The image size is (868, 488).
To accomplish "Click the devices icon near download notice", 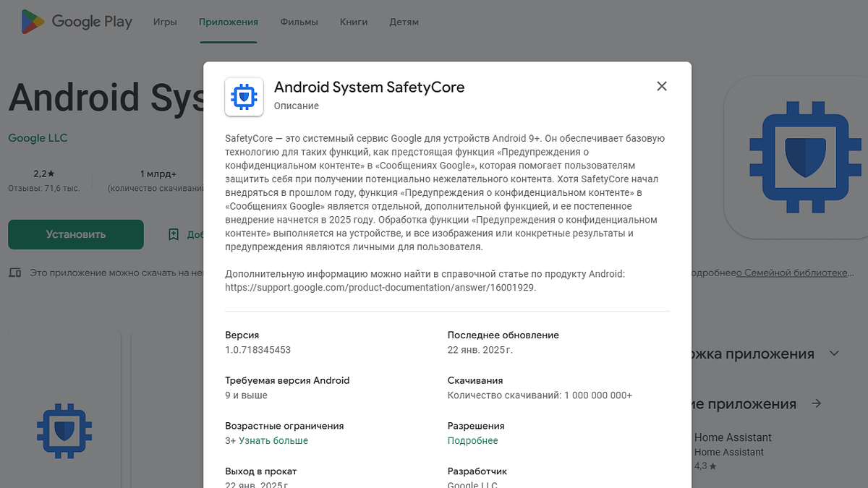I will [x=14, y=273].
